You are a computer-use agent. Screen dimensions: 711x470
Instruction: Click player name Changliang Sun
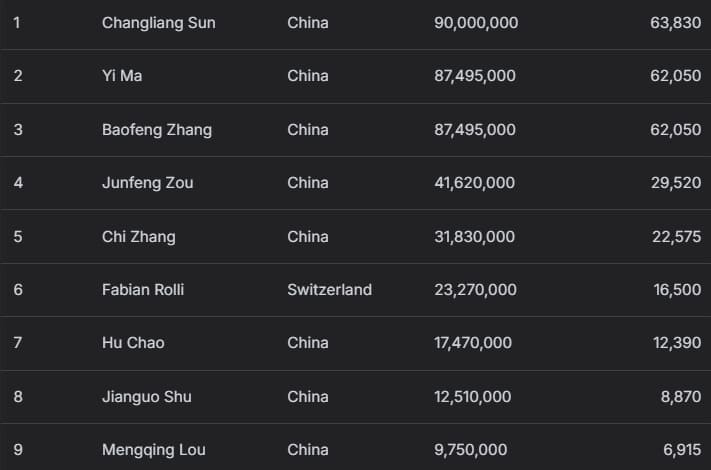point(158,22)
